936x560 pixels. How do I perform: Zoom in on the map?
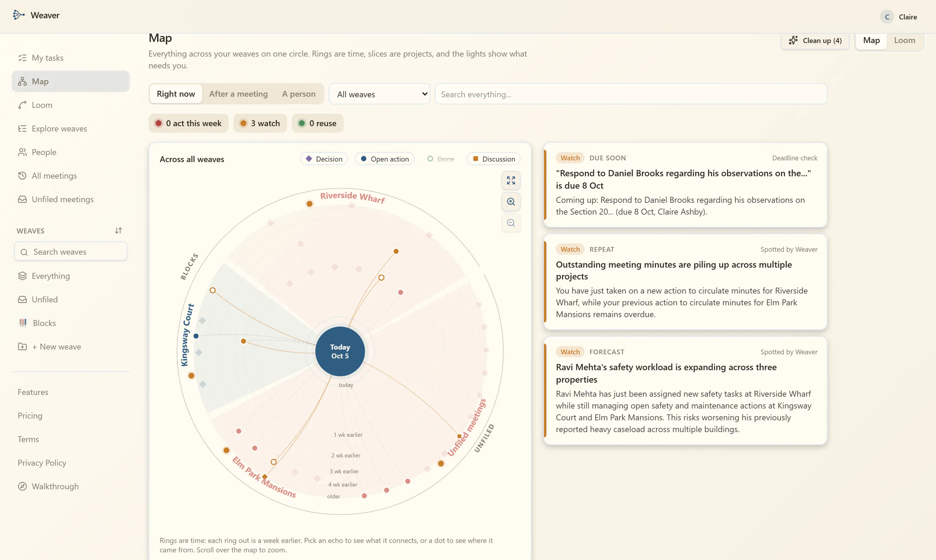click(x=511, y=202)
